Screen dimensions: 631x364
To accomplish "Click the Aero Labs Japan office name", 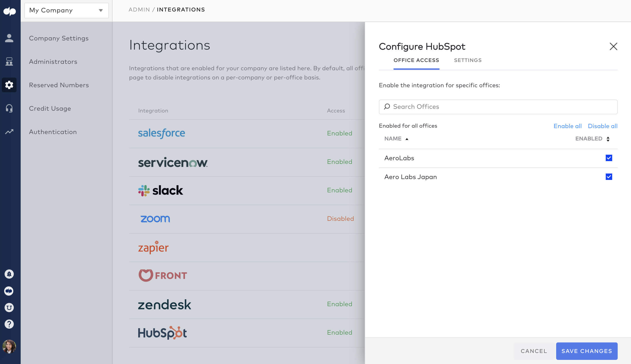I will click(410, 177).
